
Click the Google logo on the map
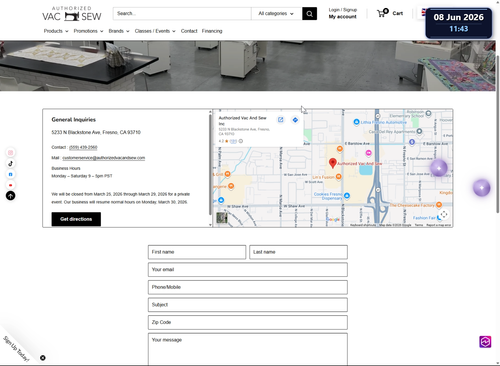click(x=333, y=219)
